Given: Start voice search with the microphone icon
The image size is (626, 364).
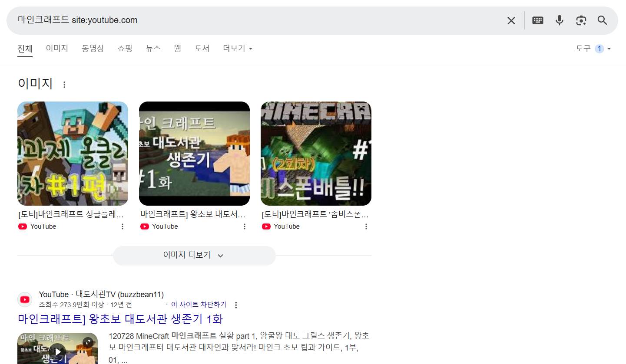Looking at the screenshot, I should click(x=560, y=20).
